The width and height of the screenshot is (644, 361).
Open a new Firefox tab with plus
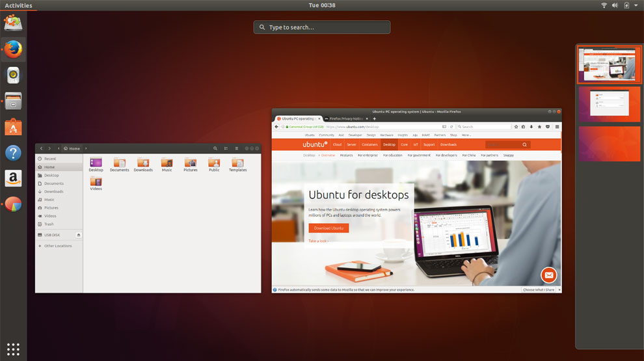(x=374, y=118)
